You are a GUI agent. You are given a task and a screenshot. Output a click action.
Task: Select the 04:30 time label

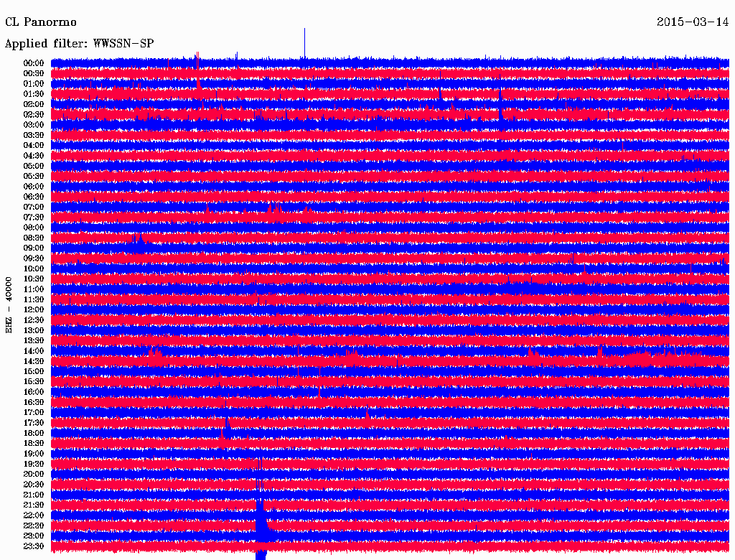pyautogui.click(x=34, y=156)
